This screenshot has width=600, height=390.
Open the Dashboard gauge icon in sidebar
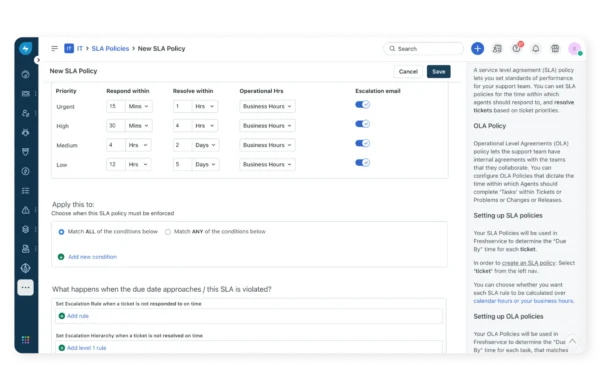26,74
